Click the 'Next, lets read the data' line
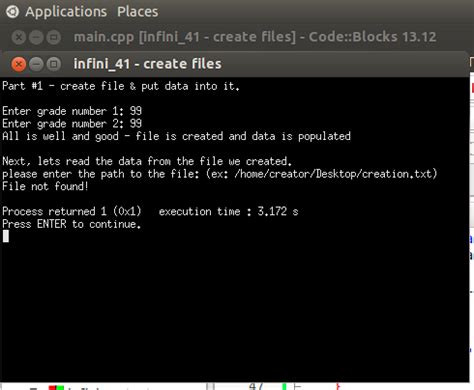474x390 pixels. click(147, 161)
